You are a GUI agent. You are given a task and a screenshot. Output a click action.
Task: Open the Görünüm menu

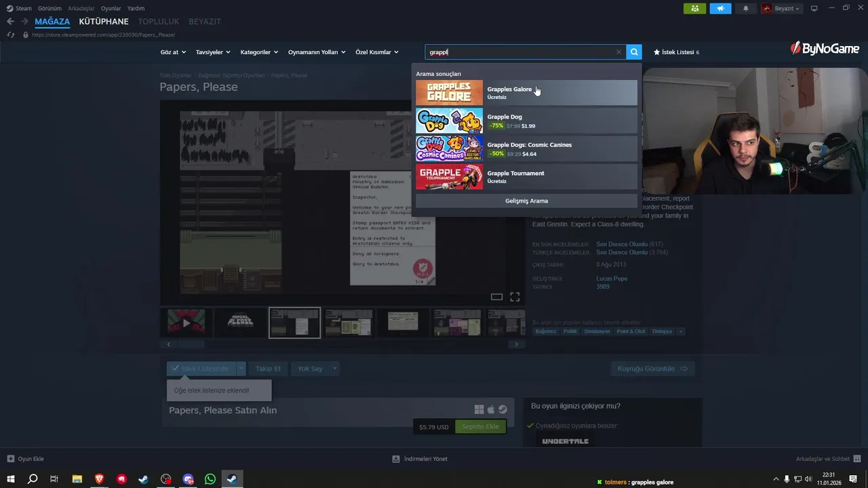coord(50,8)
